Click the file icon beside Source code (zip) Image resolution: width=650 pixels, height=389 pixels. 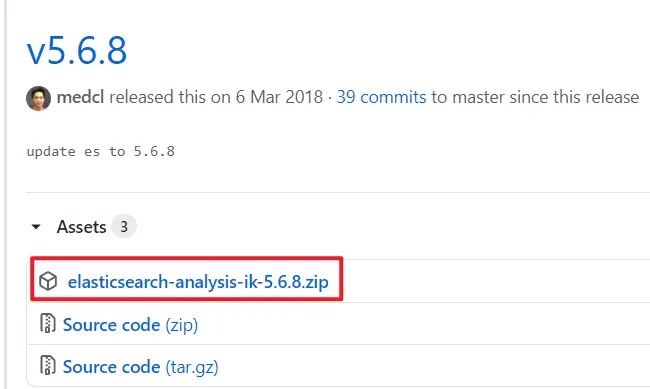47,323
